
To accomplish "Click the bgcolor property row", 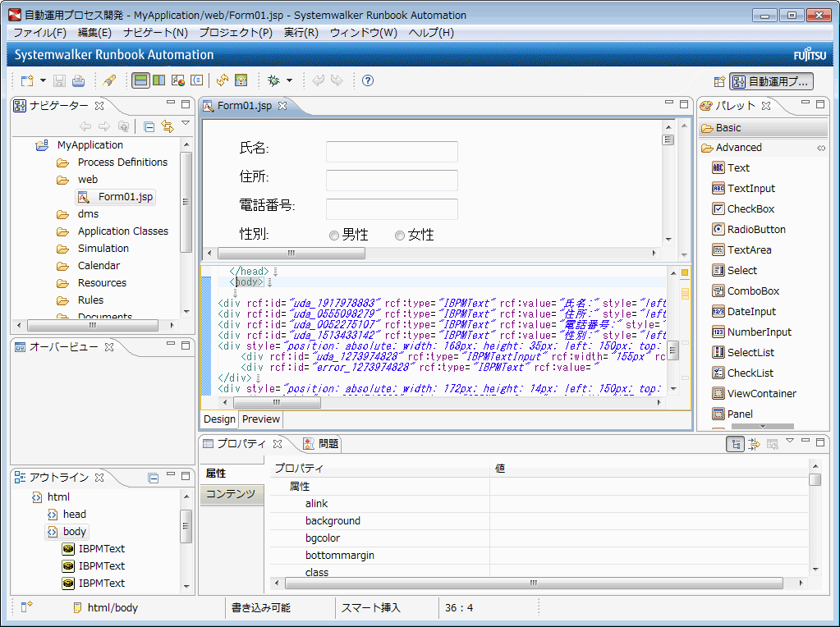I will (x=539, y=538).
